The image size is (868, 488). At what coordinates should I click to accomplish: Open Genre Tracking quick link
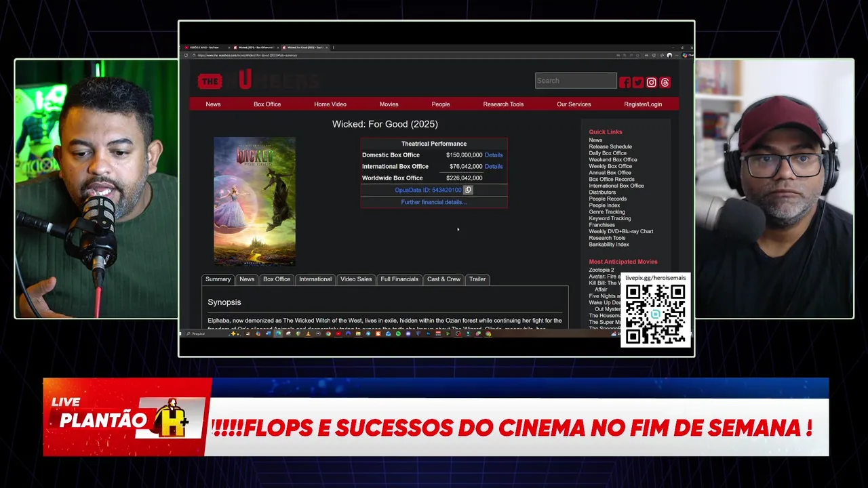[607, 212]
